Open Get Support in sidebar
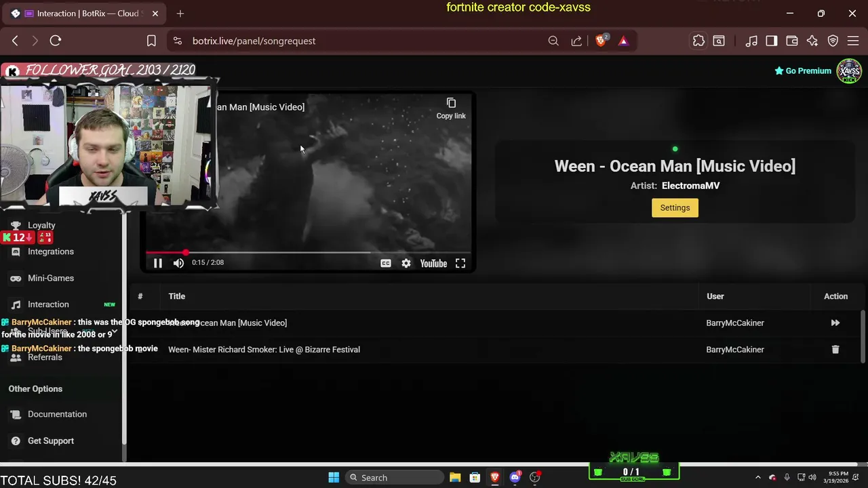Screen dimensions: 868x488 51,441
